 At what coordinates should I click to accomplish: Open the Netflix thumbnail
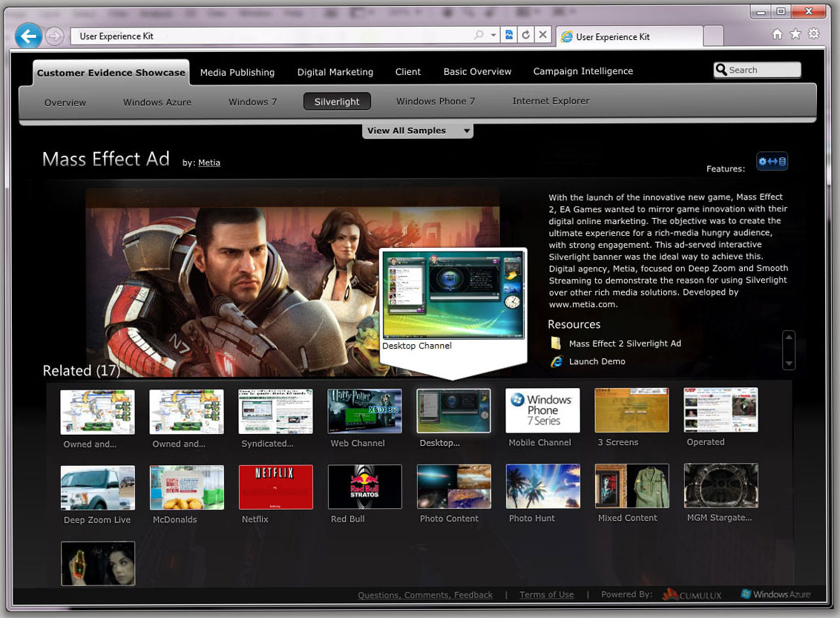coord(275,487)
